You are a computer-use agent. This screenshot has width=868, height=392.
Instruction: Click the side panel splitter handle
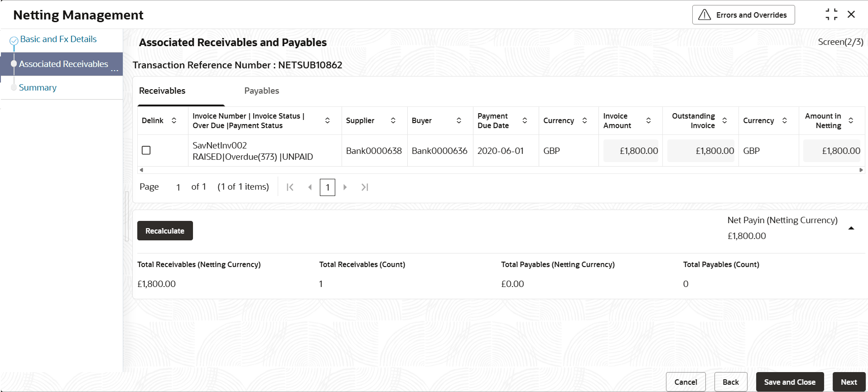(x=127, y=216)
